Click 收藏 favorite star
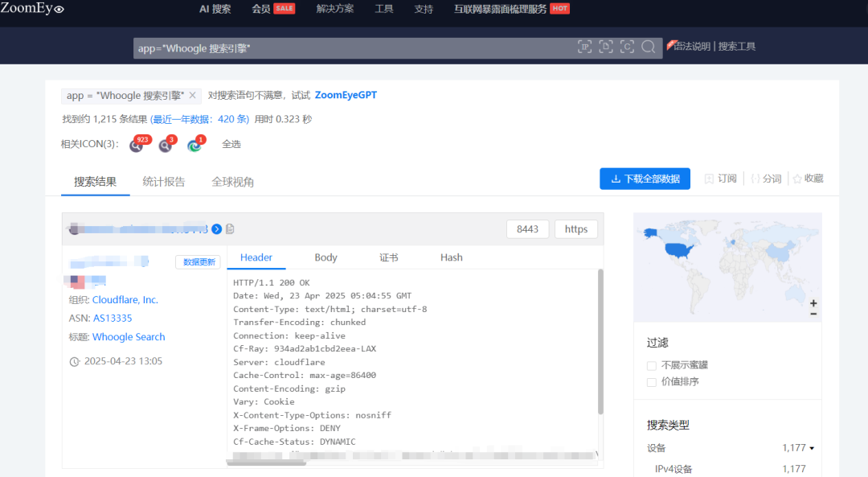Viewport: 868px width, 477px height. [x=809, y=179]
